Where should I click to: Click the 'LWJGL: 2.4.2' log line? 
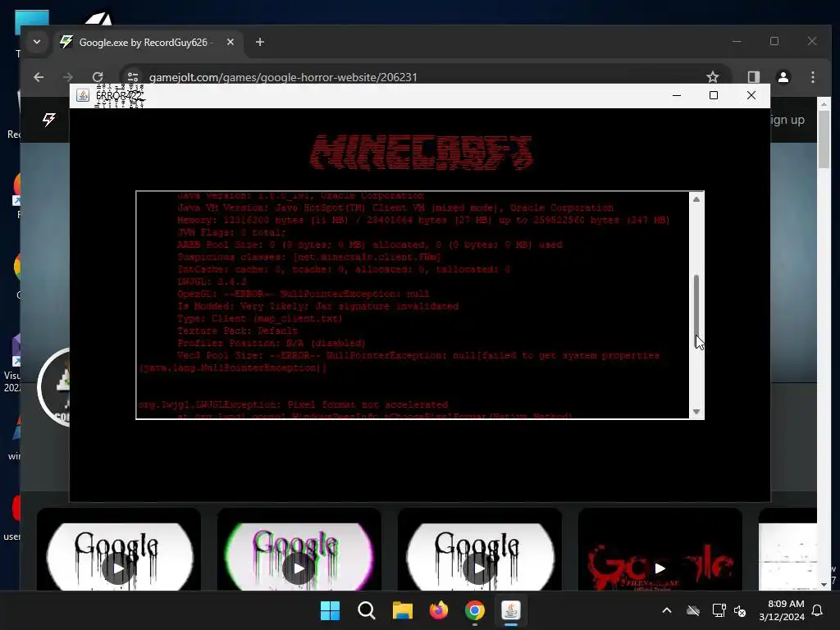[212, 282]
